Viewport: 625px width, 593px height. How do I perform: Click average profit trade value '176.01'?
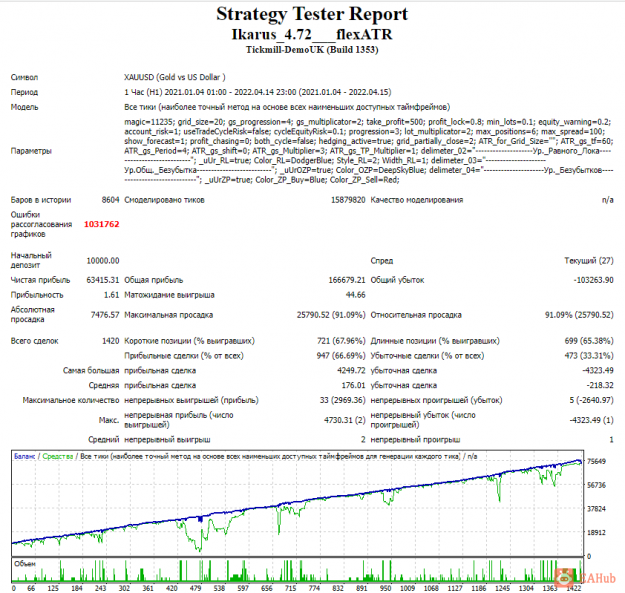pyautogui.click(x=354, y=385)
